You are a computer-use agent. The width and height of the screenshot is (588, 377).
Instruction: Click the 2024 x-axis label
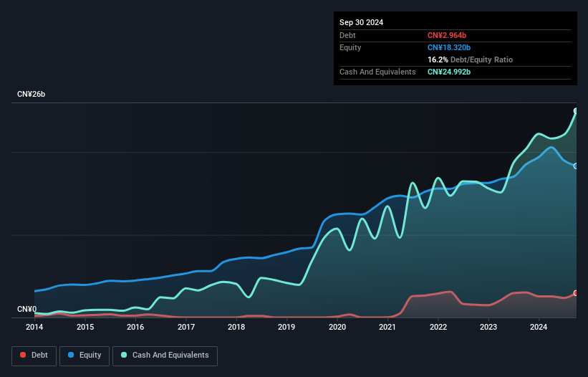(539, 327)
